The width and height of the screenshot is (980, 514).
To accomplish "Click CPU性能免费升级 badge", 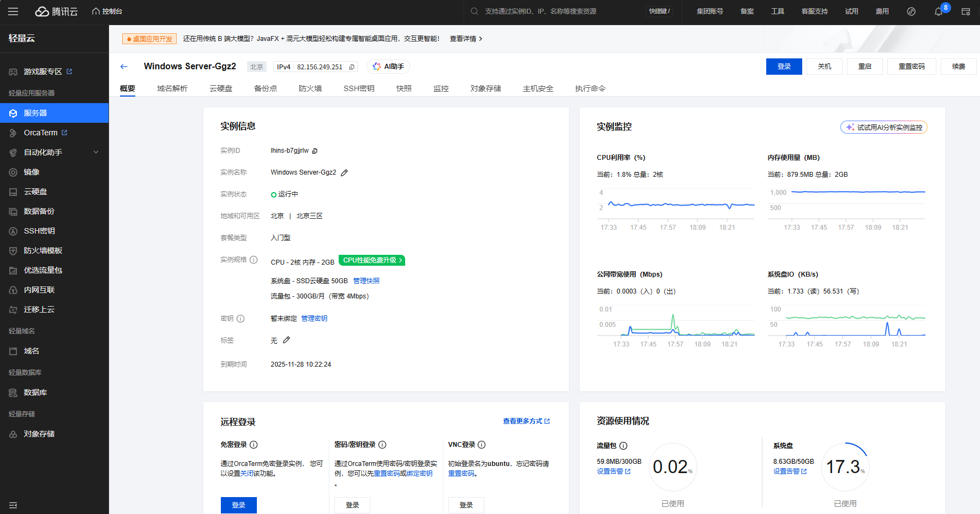I will click(x=372, y=260).
